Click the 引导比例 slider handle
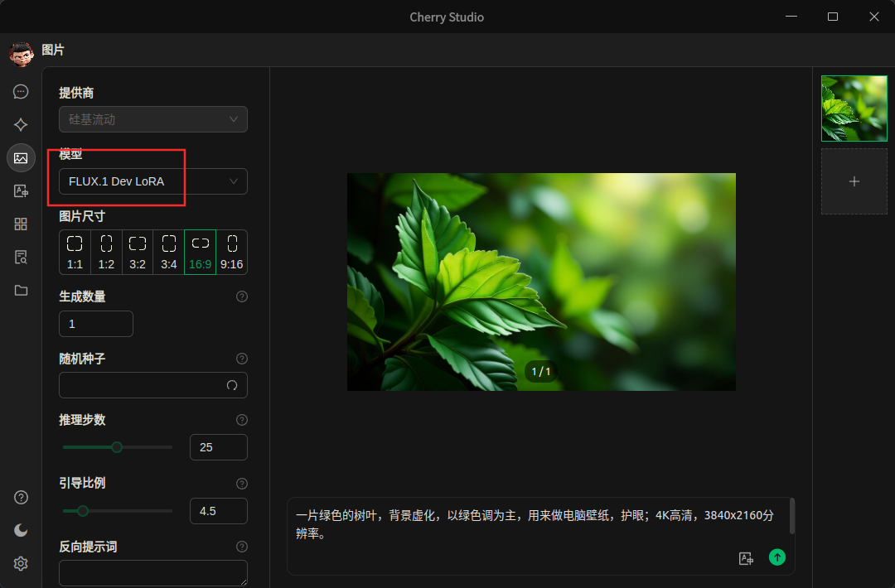The width and height of the screenshot is (895, 588). [83, 511]
